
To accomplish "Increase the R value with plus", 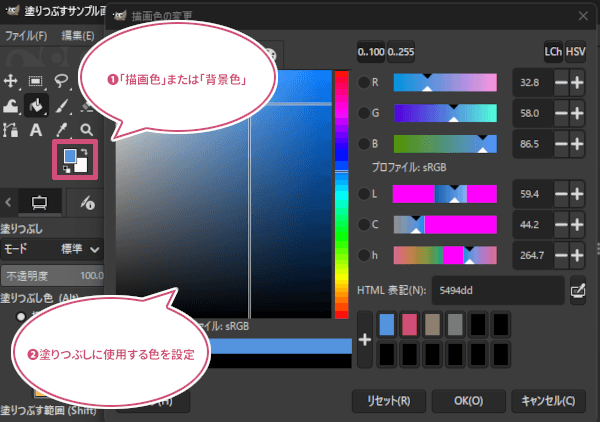I will [x=577, y=82].
